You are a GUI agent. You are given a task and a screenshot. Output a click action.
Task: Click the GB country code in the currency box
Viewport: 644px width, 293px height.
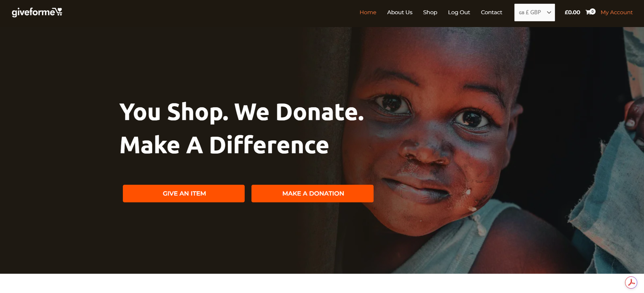(x=521, y=13)
